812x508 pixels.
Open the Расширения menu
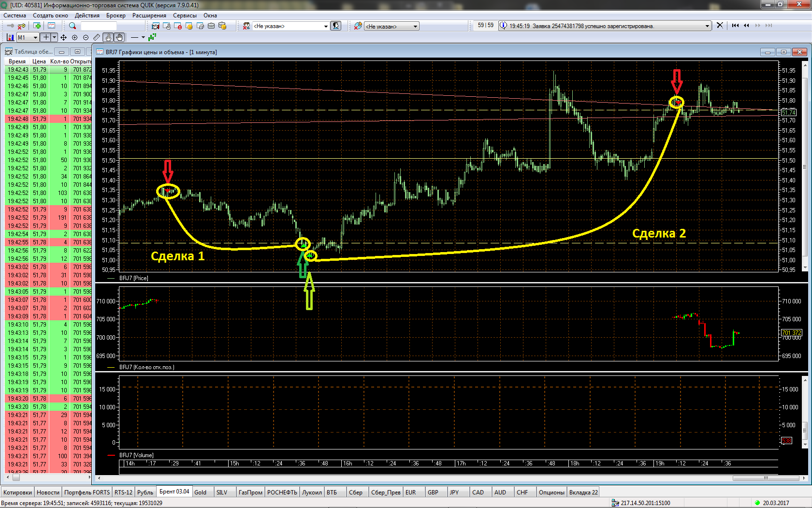[x=149, y=15]
